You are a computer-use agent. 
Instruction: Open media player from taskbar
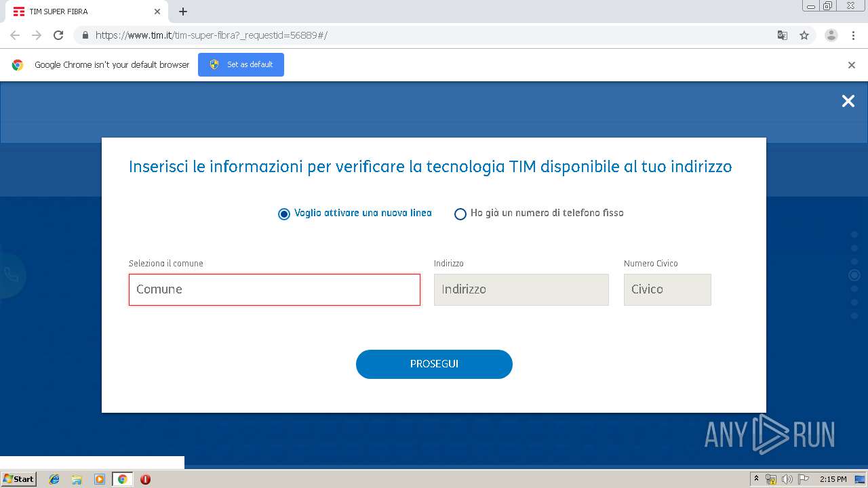[100, 479]
